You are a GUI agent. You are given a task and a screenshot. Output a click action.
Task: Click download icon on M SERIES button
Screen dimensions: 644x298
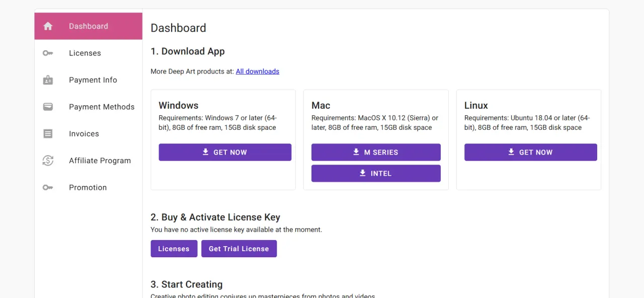356,152
